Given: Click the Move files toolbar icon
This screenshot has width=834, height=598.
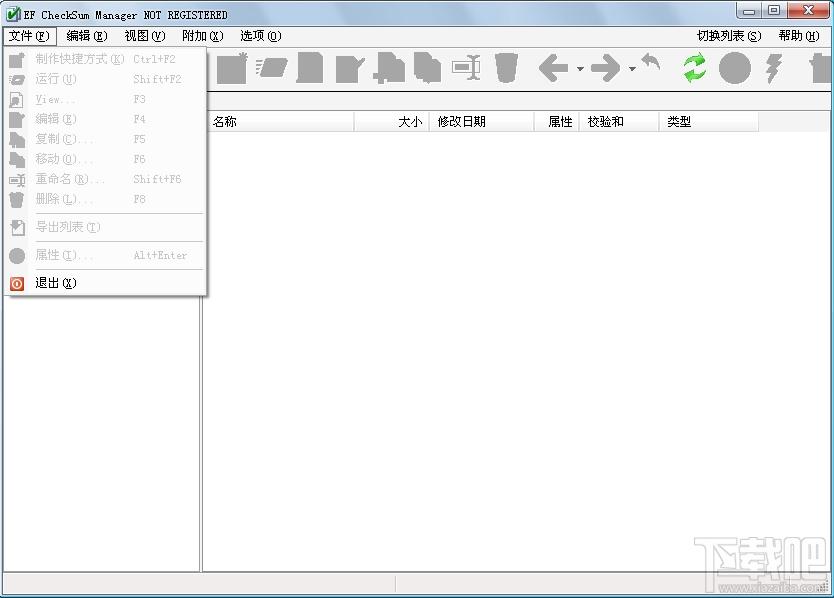Looking at the screenshot, I should click(x=428, y=68).
